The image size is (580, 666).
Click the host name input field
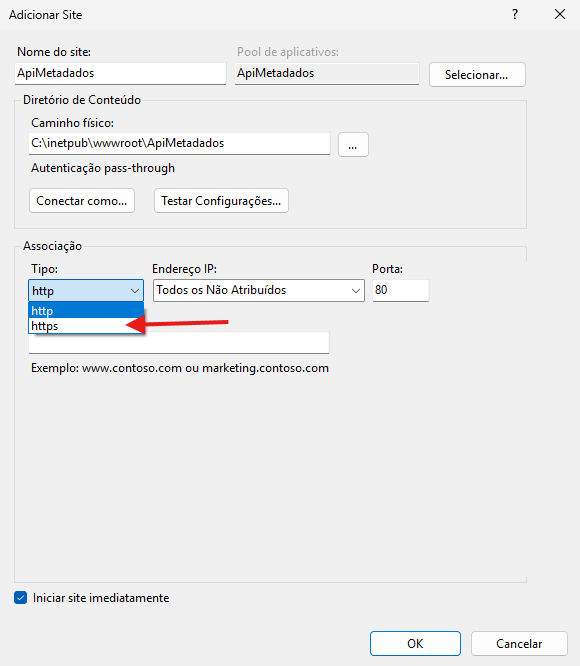[x=179, y=343]
